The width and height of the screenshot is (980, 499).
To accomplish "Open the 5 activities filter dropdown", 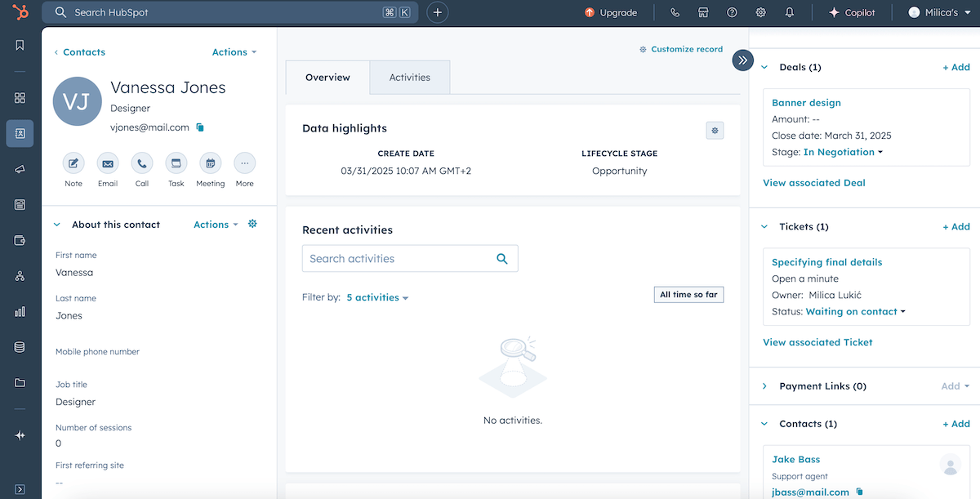I will pos(377,297).
